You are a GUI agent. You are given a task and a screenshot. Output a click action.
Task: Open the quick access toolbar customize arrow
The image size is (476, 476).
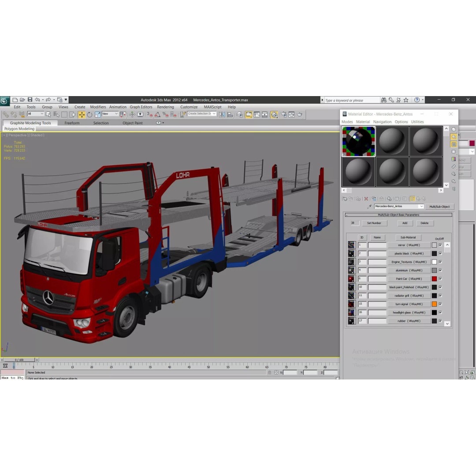66,100
